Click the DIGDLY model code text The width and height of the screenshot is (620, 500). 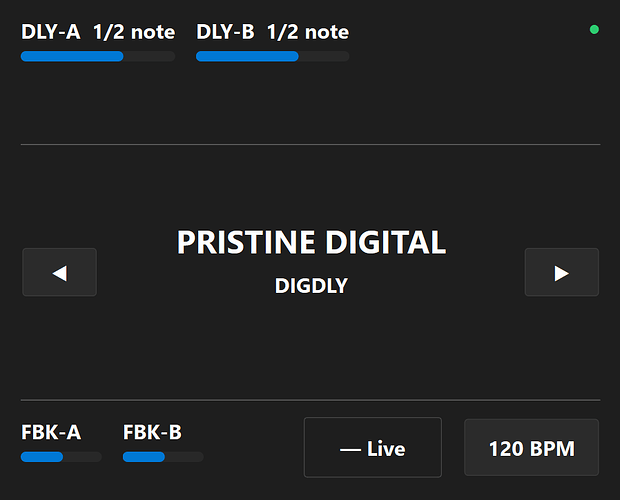[311, 286]
